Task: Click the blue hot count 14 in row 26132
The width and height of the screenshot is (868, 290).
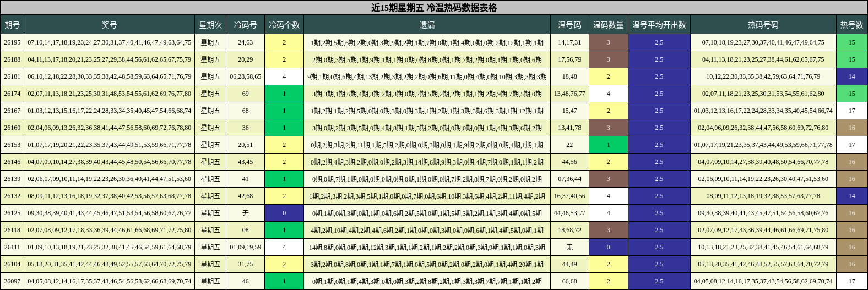Action: [x=852, y=196]
